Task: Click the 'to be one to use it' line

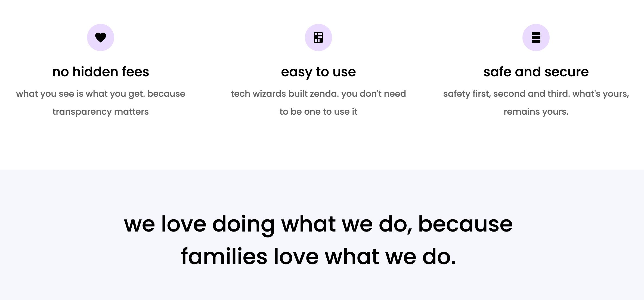Action: (318, 112)
